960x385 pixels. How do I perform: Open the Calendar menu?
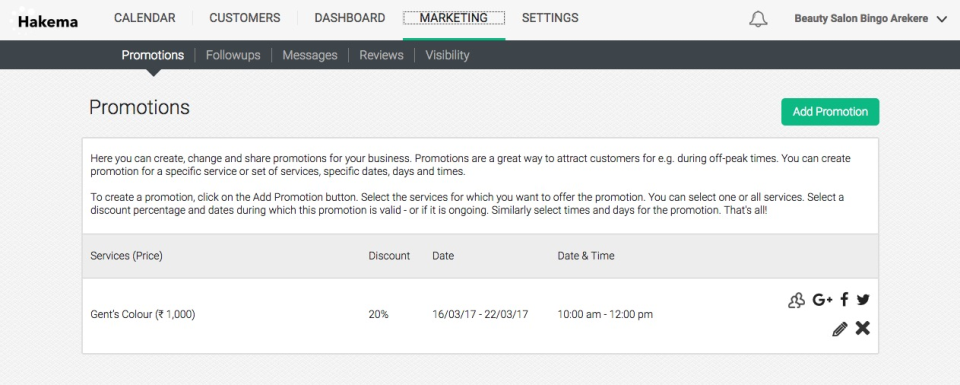(x=144, y=18)
